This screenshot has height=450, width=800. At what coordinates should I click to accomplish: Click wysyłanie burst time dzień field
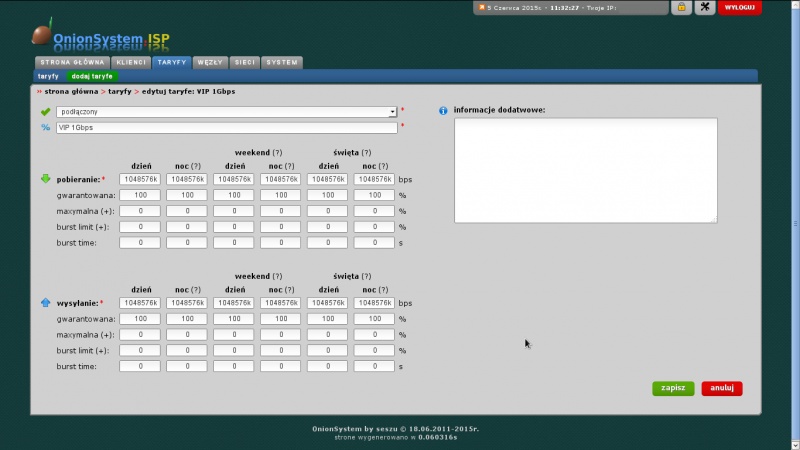[x=140, y=366]
